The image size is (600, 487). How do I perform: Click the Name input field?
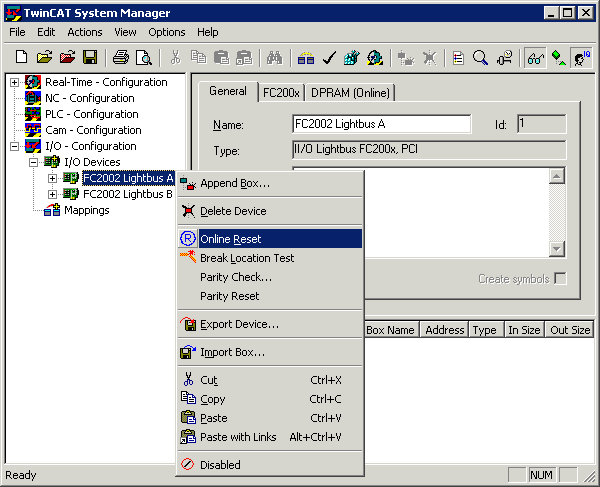382,124
